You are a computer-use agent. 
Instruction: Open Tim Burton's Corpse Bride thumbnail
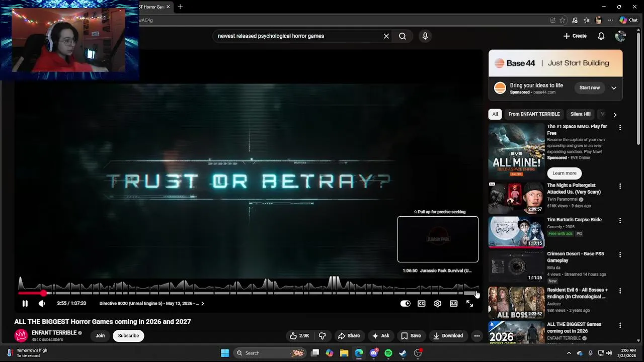tap(516, 232)
